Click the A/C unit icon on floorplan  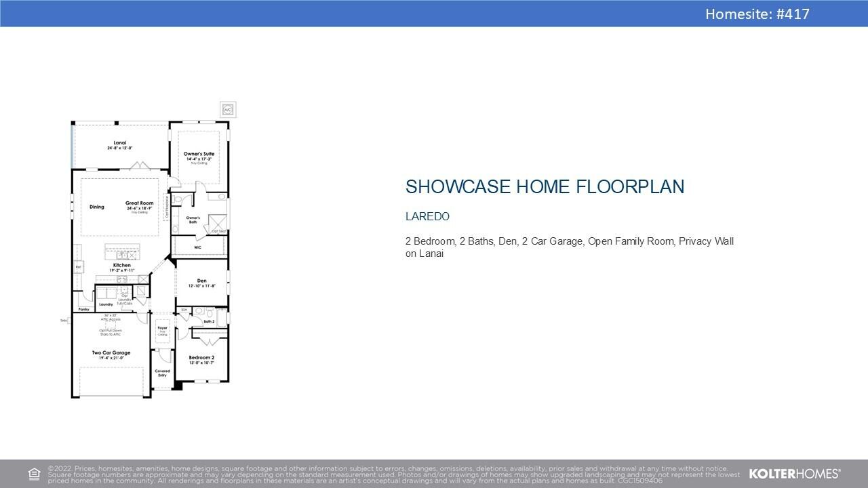pos(228,109)
